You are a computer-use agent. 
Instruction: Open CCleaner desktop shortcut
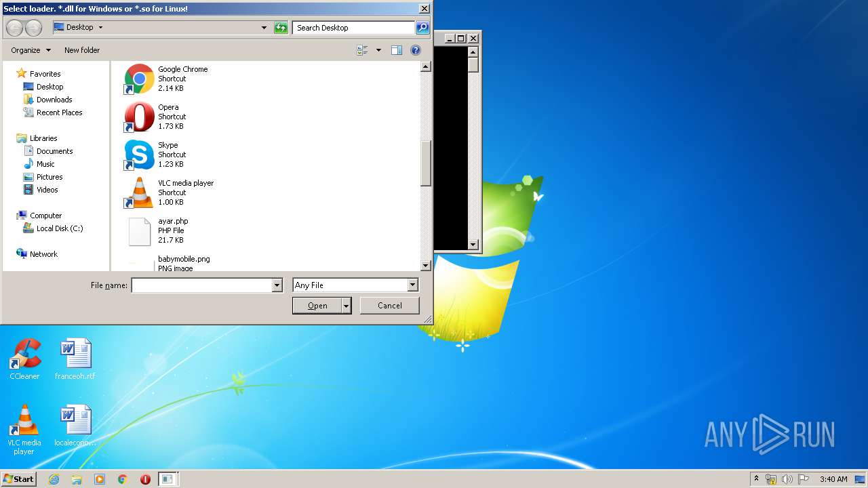point(24,359)
